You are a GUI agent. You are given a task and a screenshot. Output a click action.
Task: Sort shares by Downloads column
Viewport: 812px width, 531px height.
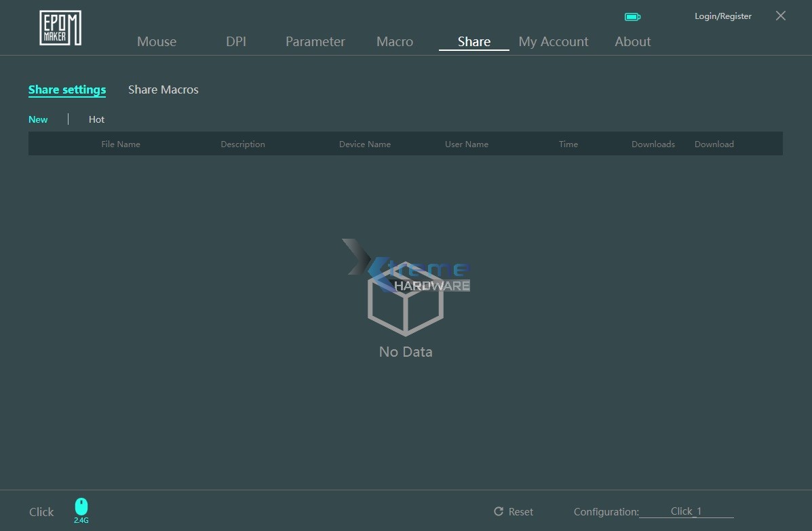653,144
